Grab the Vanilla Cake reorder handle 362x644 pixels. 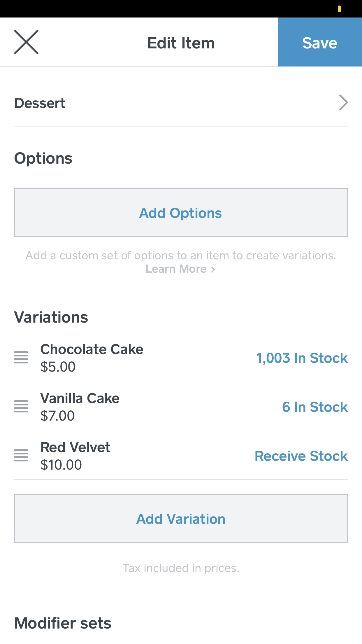tap(21, 407)
